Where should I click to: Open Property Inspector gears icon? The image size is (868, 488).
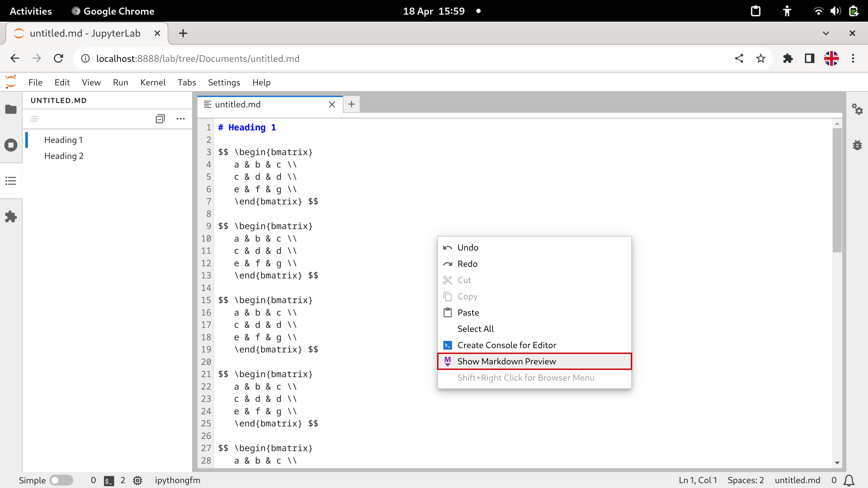tap(857, 109)
